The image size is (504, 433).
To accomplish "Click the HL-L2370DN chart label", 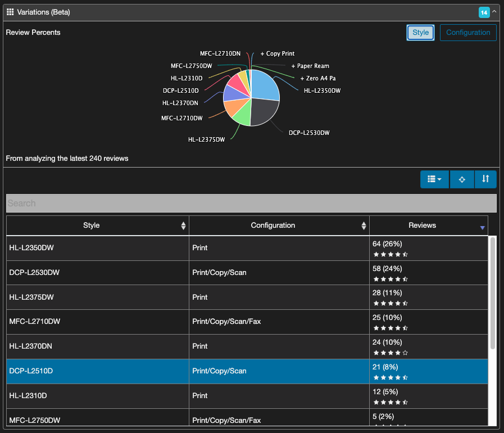I will 180,103.
